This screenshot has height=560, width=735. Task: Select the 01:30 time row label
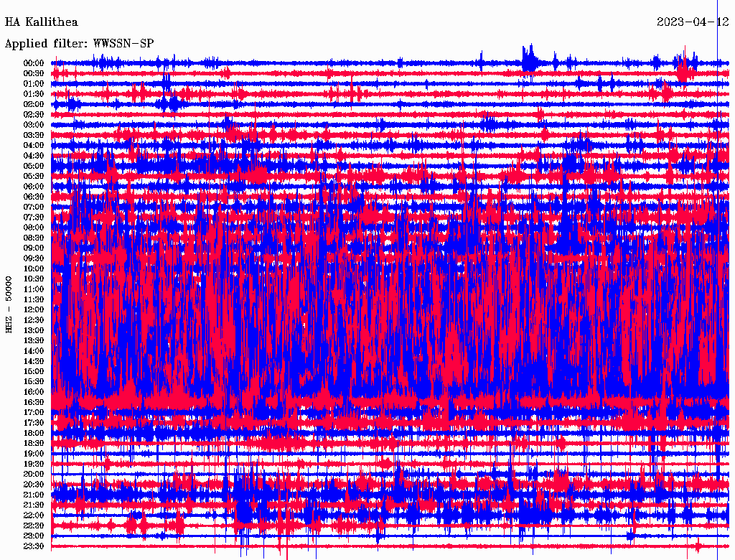point(34,94)
